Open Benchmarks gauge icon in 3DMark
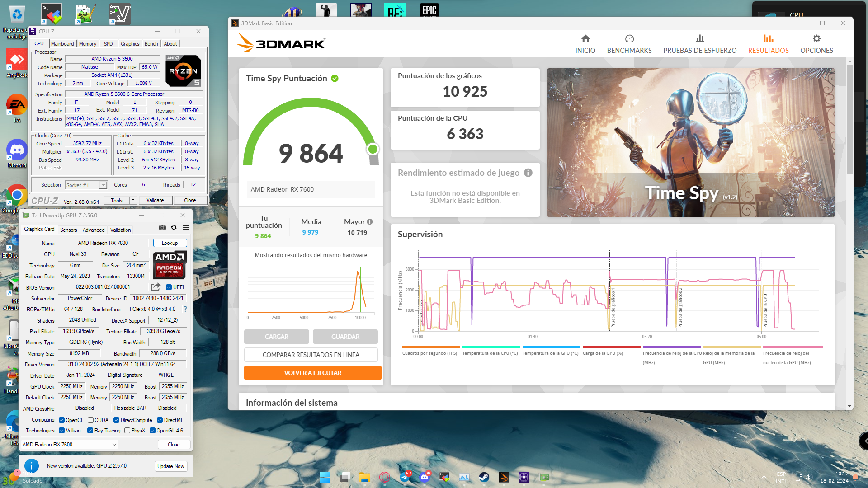This screenshot has width=868, height=488. pyautogui.click(x=629, y=39)
